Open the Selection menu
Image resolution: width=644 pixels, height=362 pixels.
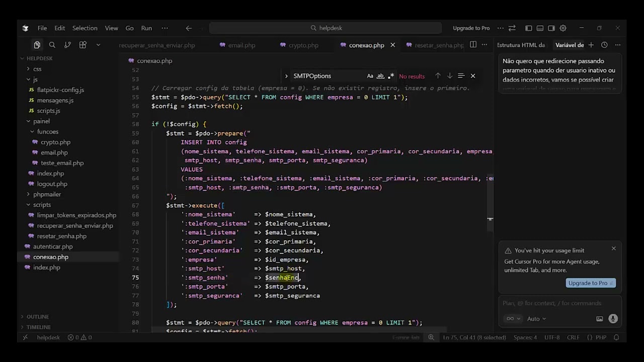[85, 28]
